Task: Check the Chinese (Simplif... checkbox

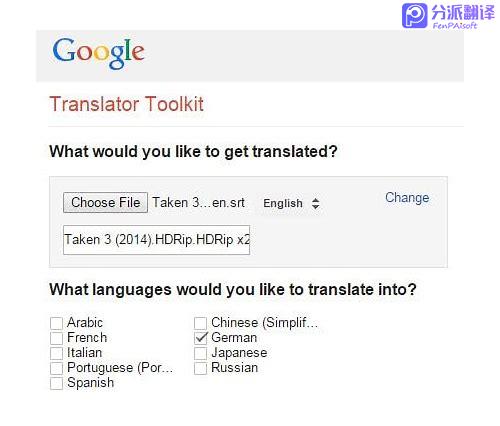Action: [x=200, y=323]
